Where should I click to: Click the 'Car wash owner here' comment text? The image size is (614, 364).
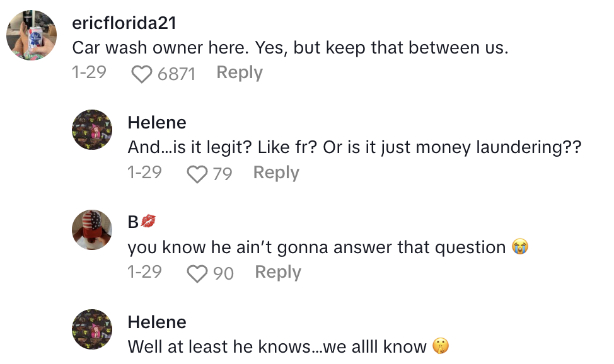pos(290,47)
